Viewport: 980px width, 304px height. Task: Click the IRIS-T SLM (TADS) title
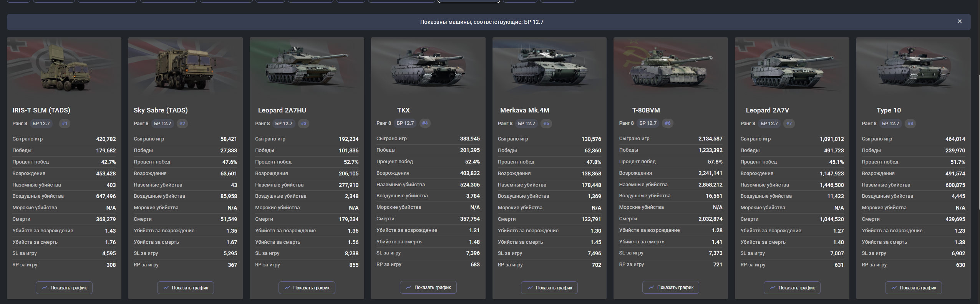[41, 110]
